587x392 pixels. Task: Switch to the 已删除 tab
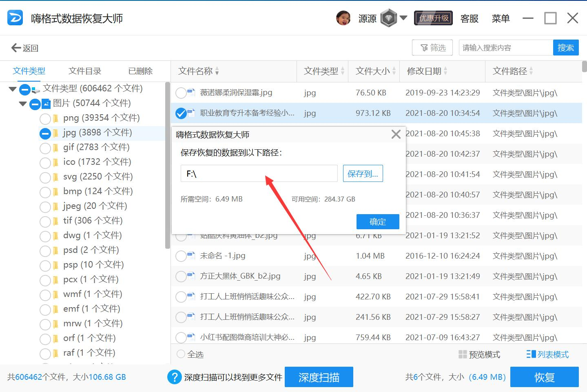tap(140, 71)
